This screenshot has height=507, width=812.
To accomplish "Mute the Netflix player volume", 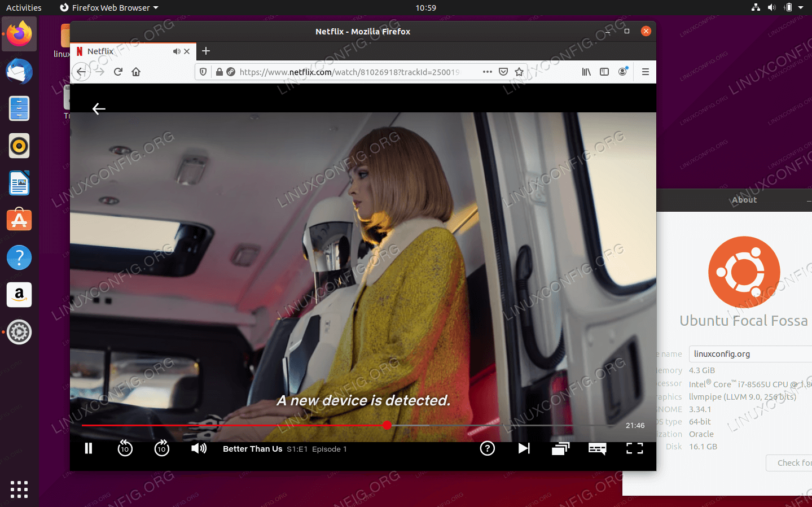I will point(199,448).
